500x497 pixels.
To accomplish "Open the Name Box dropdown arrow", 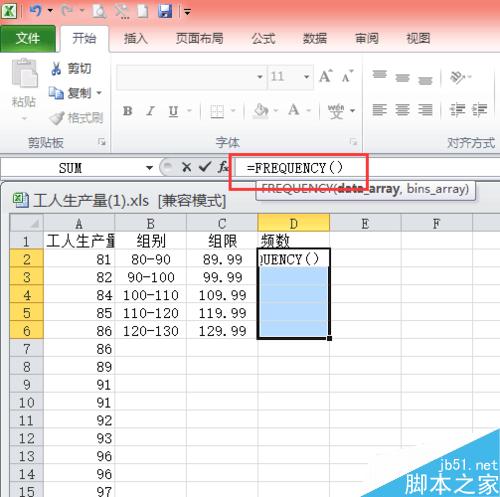I will (150, 168).
